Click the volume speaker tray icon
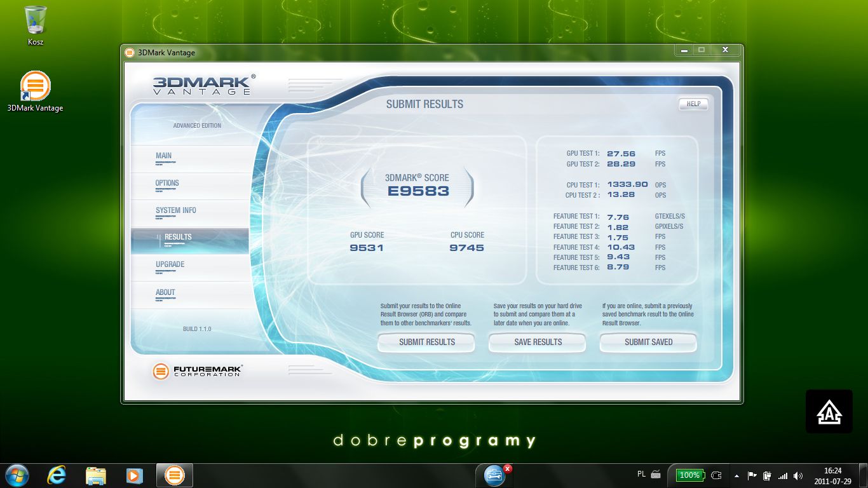This screenshot has height=488, width=868. pyautogui.click(x=798, y=475)
